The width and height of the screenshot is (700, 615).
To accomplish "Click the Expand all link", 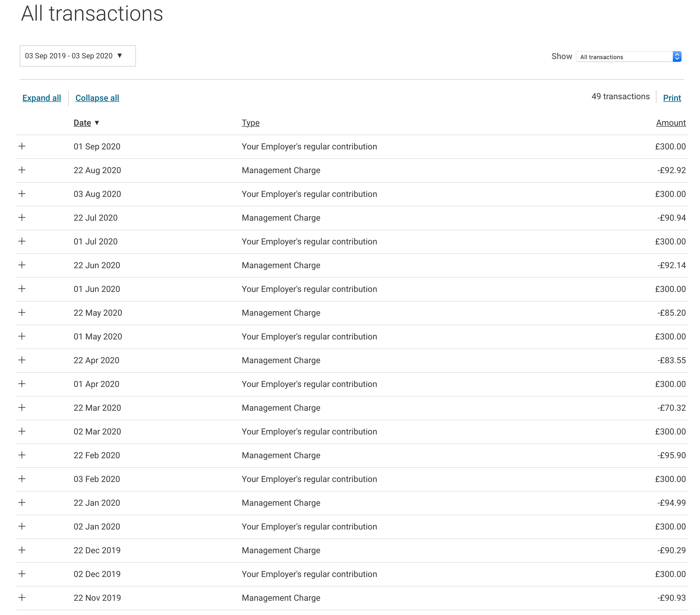I will pyautogui.click(x=42, y=98).
